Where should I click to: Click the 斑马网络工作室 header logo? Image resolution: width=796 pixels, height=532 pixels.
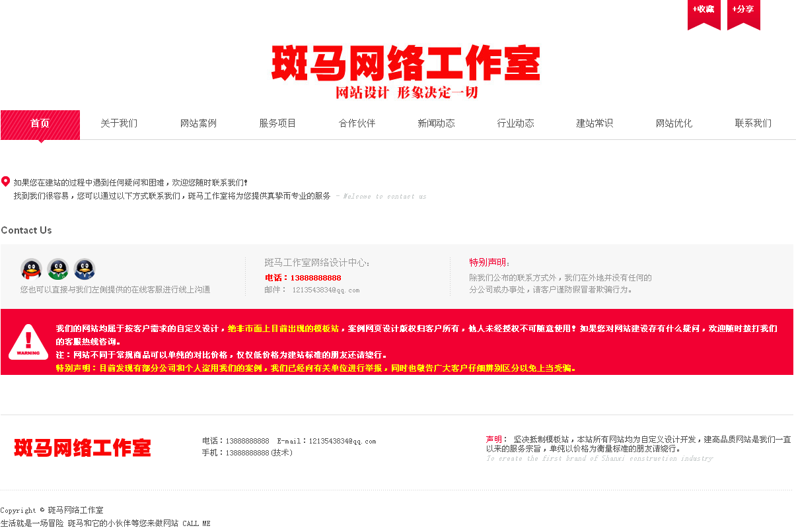[406, 71]
